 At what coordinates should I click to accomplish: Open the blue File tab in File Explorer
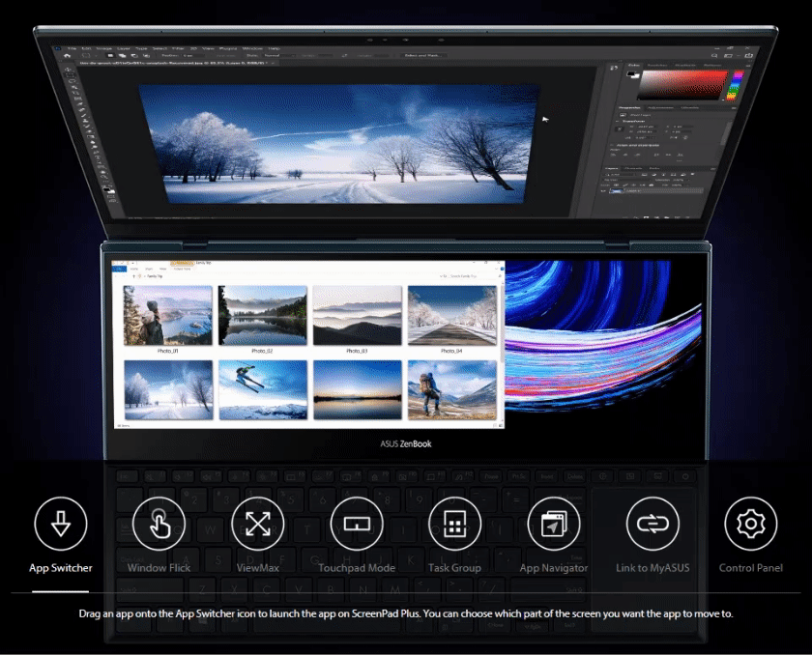[119, 269]
